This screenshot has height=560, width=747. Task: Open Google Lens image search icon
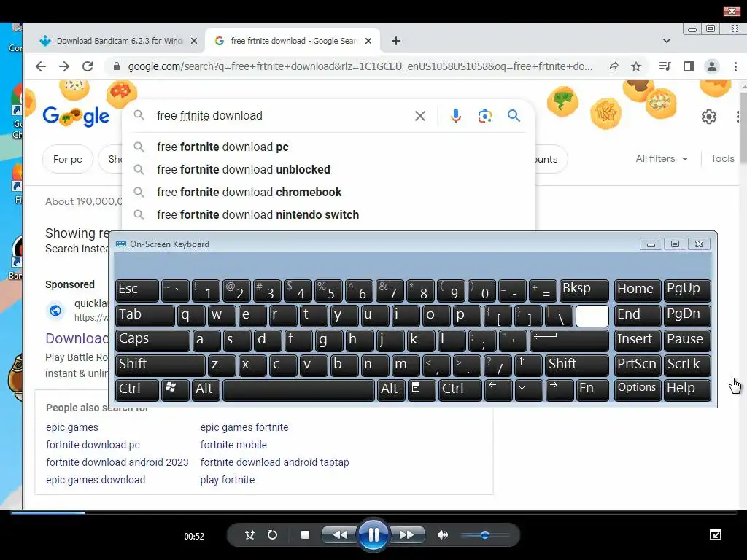[484, 116]
